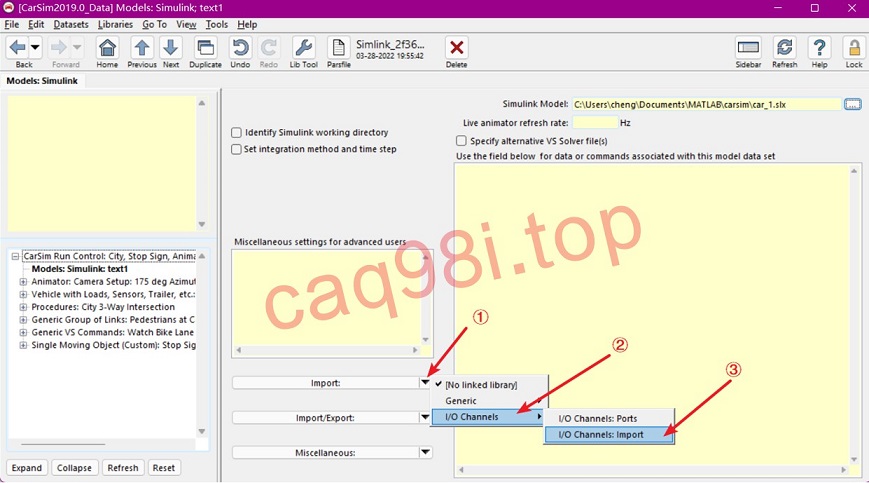869x483 pixels.
Task: Expand Generic Group of Links node
Action: [x=23, y=320]
